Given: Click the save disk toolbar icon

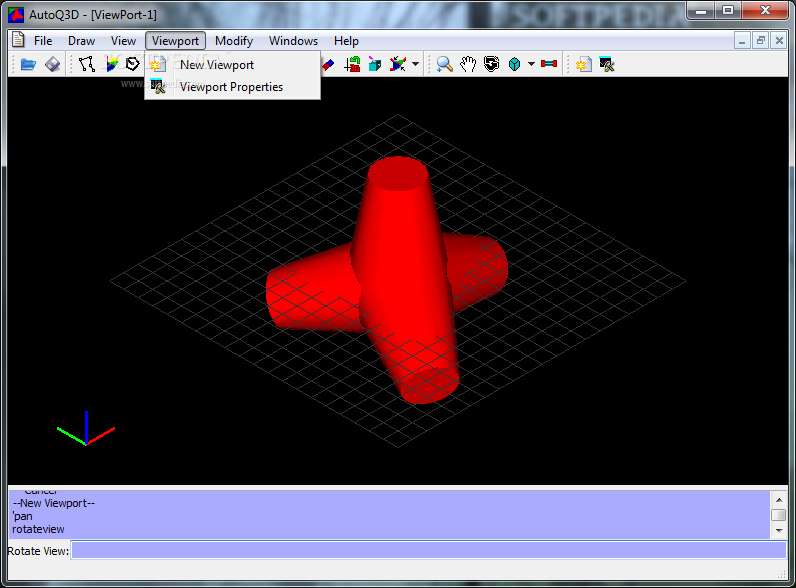Looking at the screenshot, I should pos(52,64).
